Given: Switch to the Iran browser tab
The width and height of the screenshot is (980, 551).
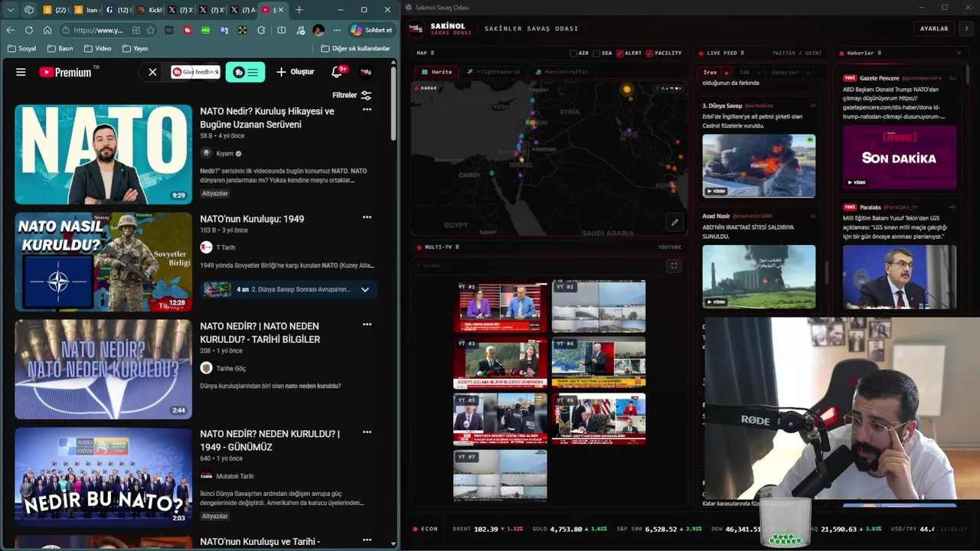Looking at the screenshot, I should coord(87,10).
